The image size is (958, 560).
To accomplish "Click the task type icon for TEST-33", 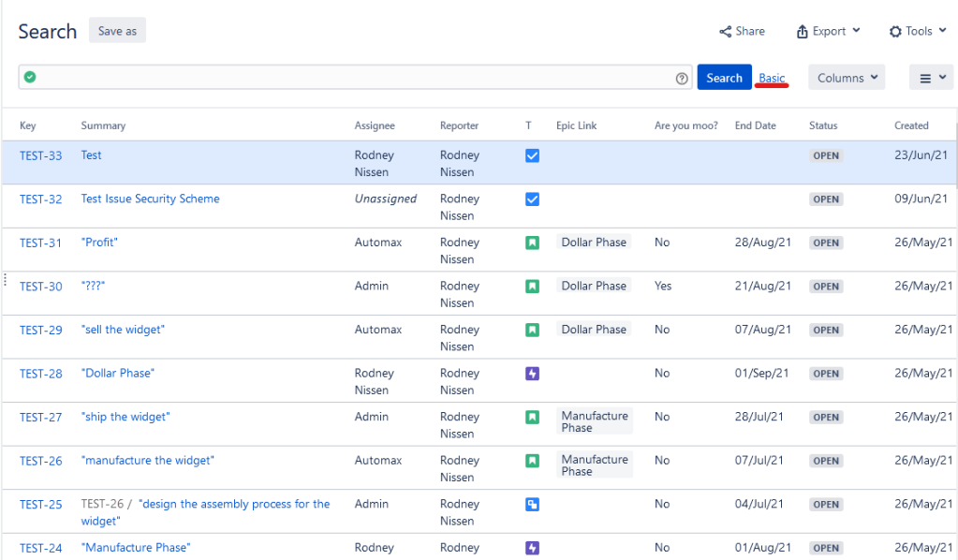I will 532,155.
